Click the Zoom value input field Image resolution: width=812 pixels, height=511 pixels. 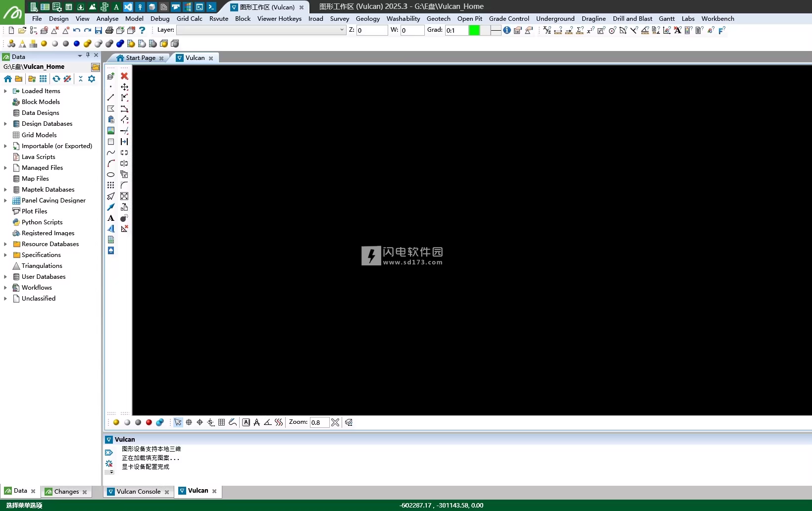[x=319, y=422]
